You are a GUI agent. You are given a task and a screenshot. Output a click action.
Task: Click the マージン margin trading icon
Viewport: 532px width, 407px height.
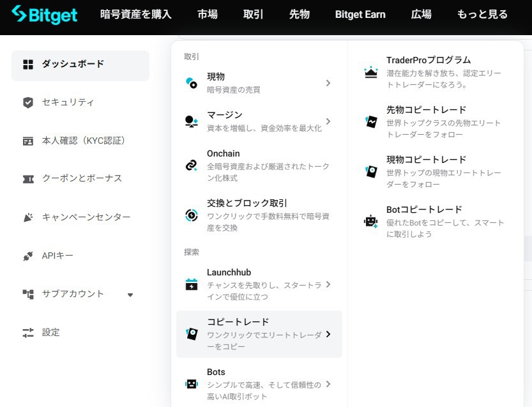click(x=190, y=120)
